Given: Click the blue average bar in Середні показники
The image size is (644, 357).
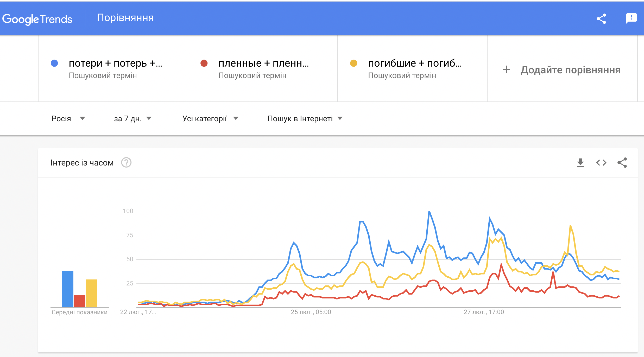Looking at the screenshot, I should 68,289.
